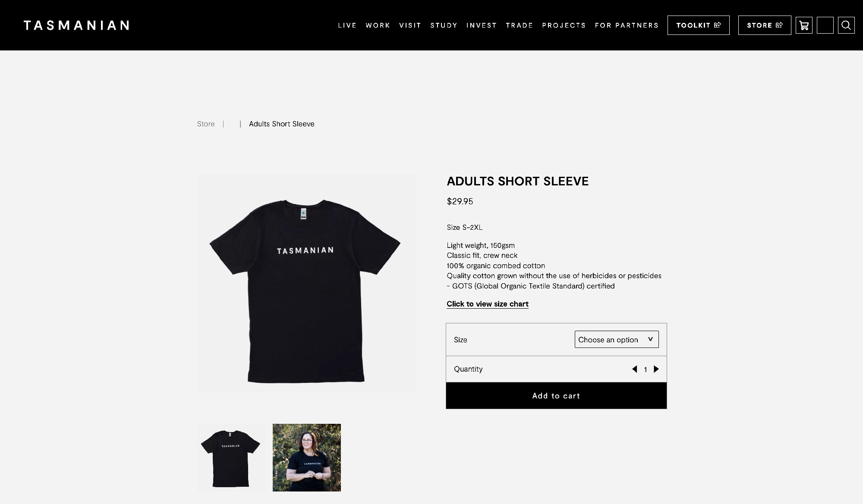Decrease quantity with left arrow
863x504 pixels.
635,369
